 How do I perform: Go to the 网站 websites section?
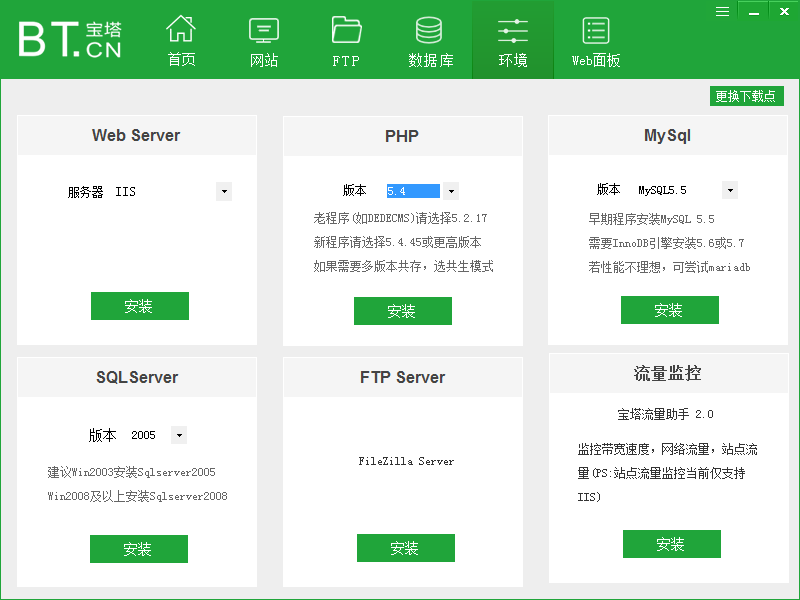263,40
